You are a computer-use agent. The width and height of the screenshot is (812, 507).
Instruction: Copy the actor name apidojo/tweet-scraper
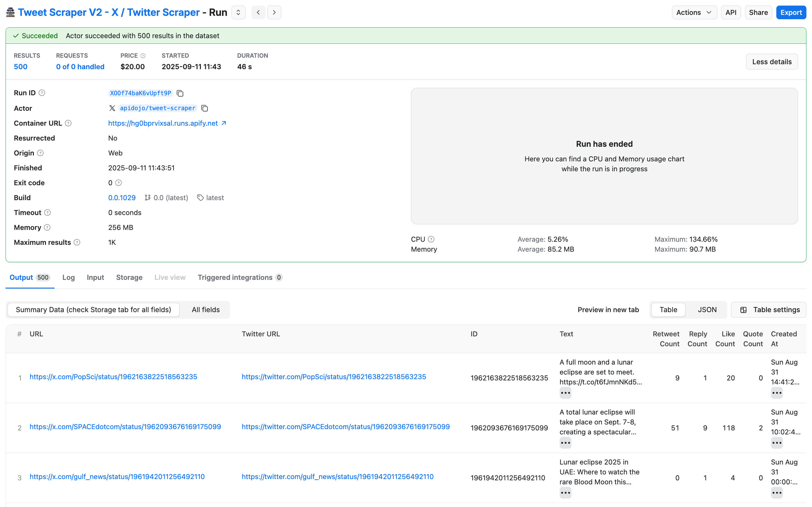(x=204, y=108)
